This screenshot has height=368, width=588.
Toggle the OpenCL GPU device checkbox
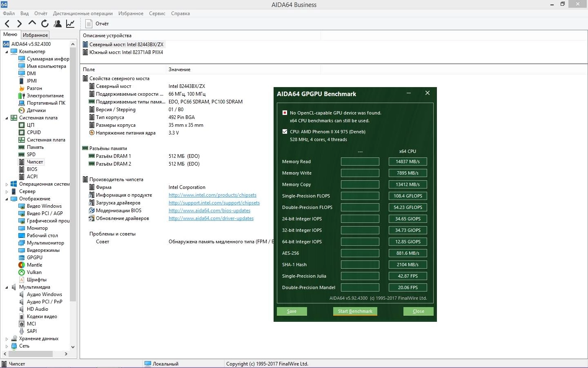285,113
